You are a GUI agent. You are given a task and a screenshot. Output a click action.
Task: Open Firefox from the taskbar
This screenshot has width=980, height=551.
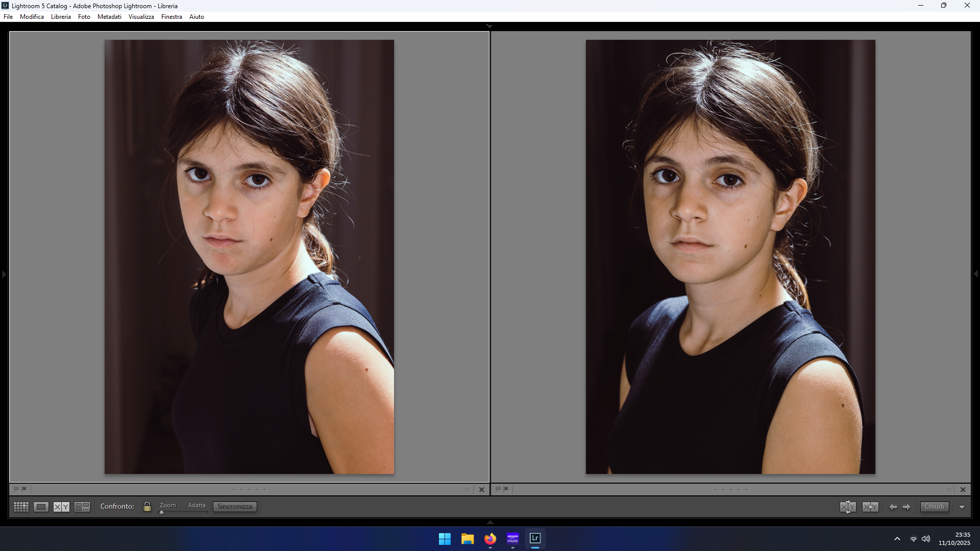pyautogui.click(x=490, y=539)
